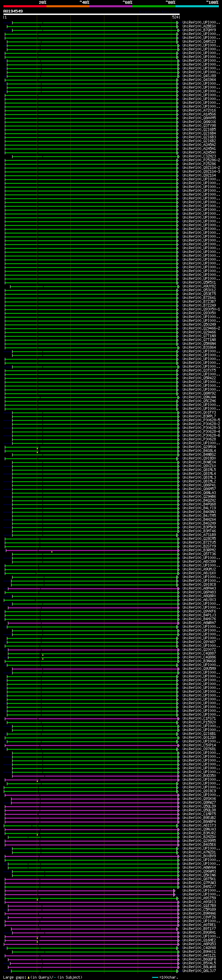Click hit label UniRef100_Q93050-1
Viewport: 222px width, 980px height.
[201, 309]
